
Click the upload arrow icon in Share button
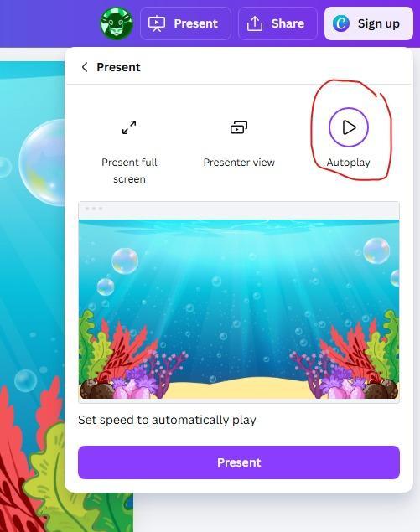click(255, 23)
